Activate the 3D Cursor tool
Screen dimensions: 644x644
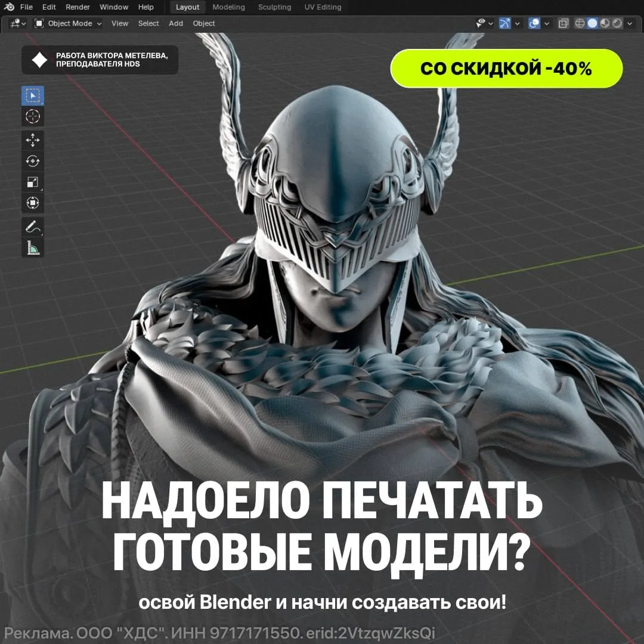point(32,117)
